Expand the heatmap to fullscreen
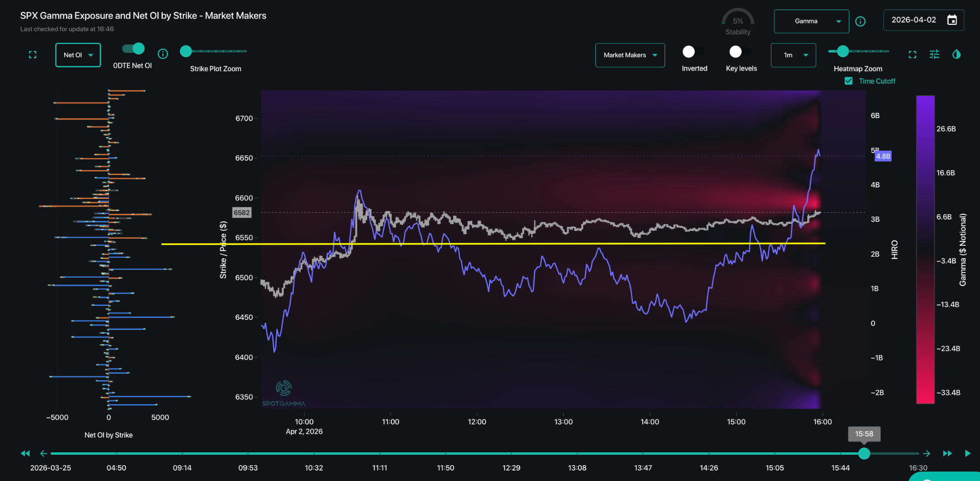This screenshot has width=980, height=481. (x=913, y=55)
